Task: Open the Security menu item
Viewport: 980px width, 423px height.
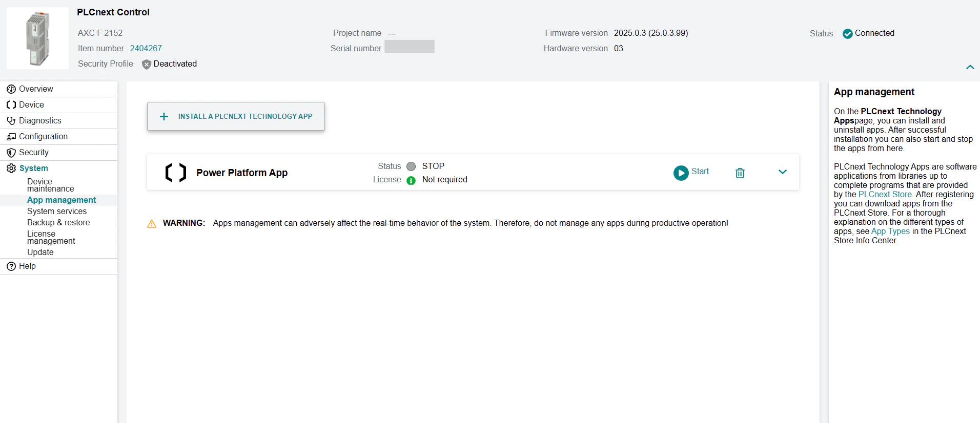Action: click(x=59, y=153)
